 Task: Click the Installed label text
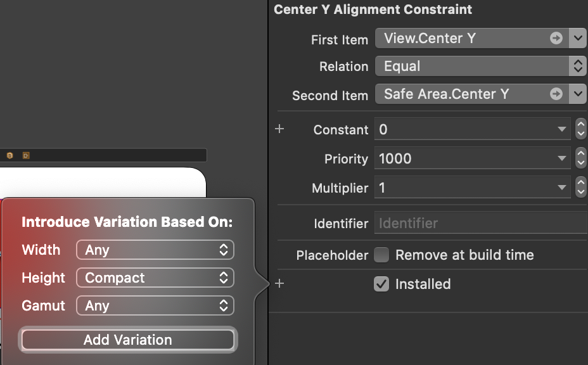point(423,284)
